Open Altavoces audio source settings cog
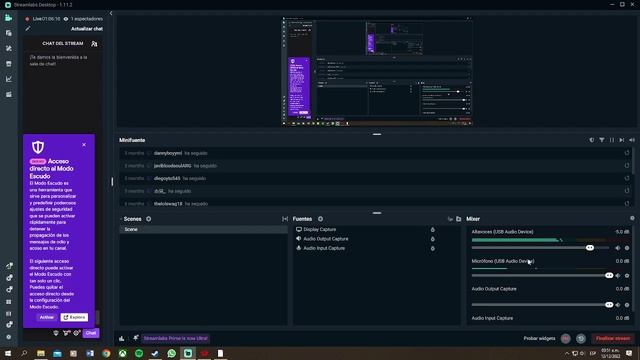The image size is (640, 360). click(x=627, y=248)
